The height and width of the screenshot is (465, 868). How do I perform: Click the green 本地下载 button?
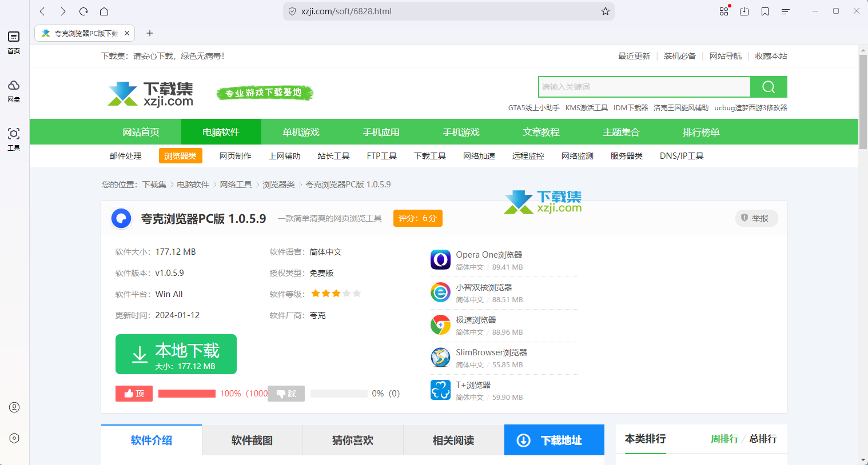point(176,354)
